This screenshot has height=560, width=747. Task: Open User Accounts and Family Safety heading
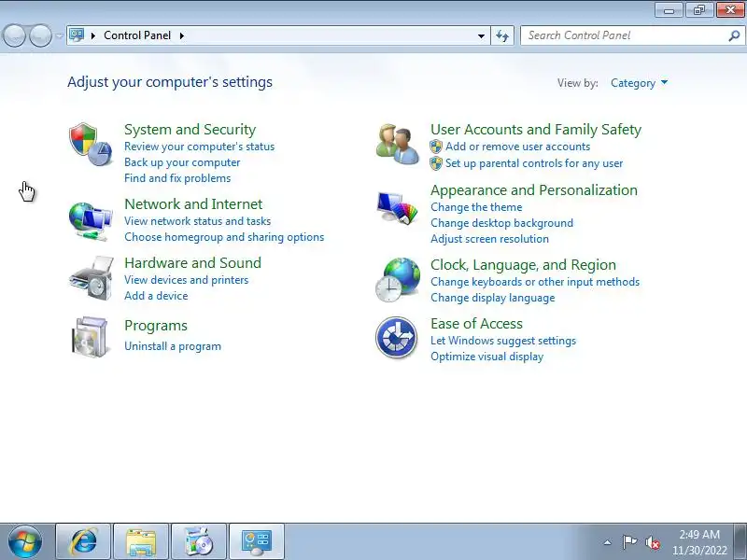(536, 130)
